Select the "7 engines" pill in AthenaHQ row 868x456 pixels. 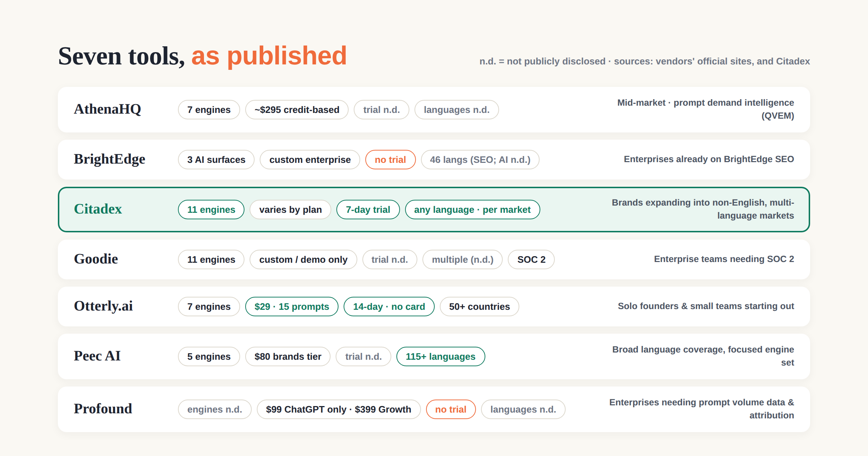[209, 110]
